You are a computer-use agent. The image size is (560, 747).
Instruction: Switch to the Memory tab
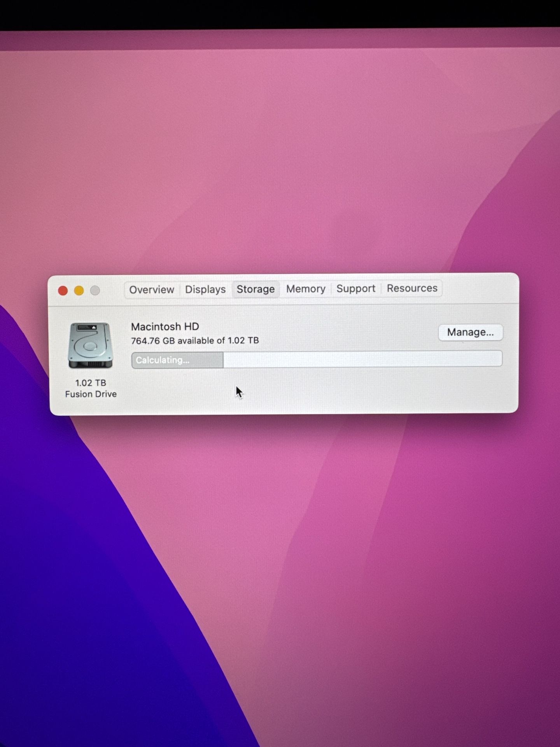tap(306, 289)
